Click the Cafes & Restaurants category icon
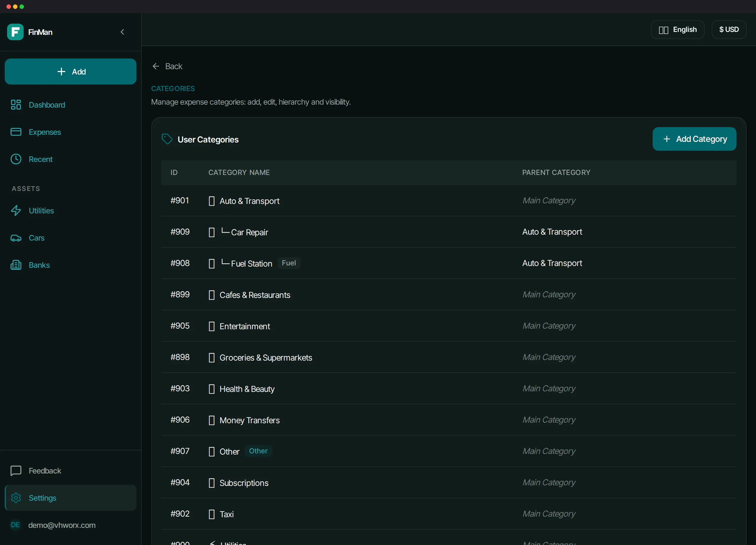 coord(211,295)
